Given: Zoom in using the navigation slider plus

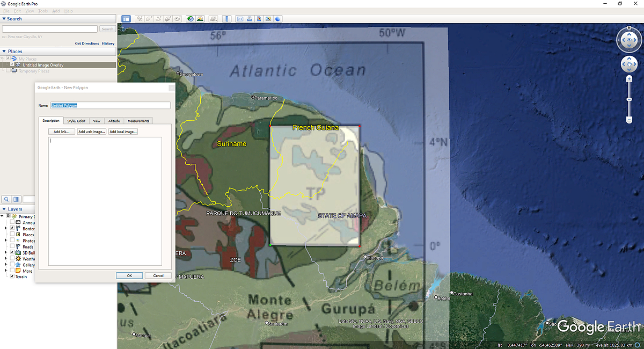Looking at the screenshot, I should 628,78.
